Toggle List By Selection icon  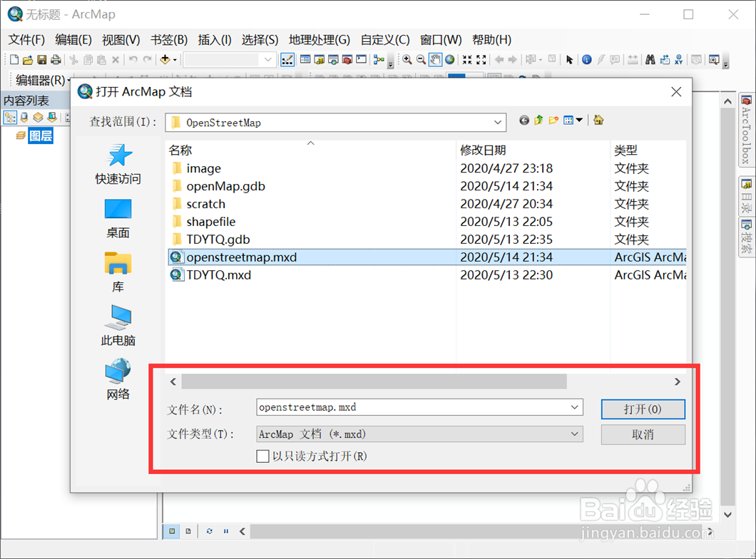coord(52,117)
